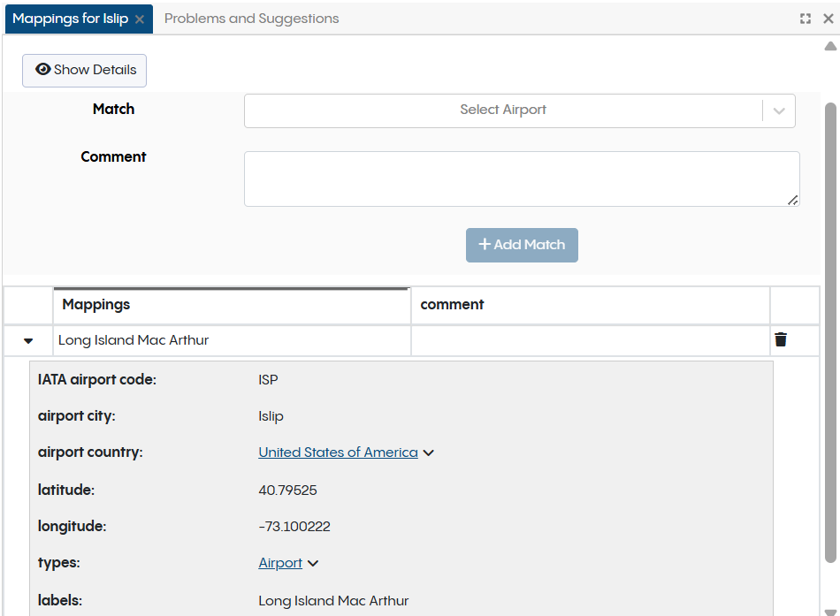Click the vertical scrollbar thumb
This screenshot has height=616, width=840.
[830, 331]
